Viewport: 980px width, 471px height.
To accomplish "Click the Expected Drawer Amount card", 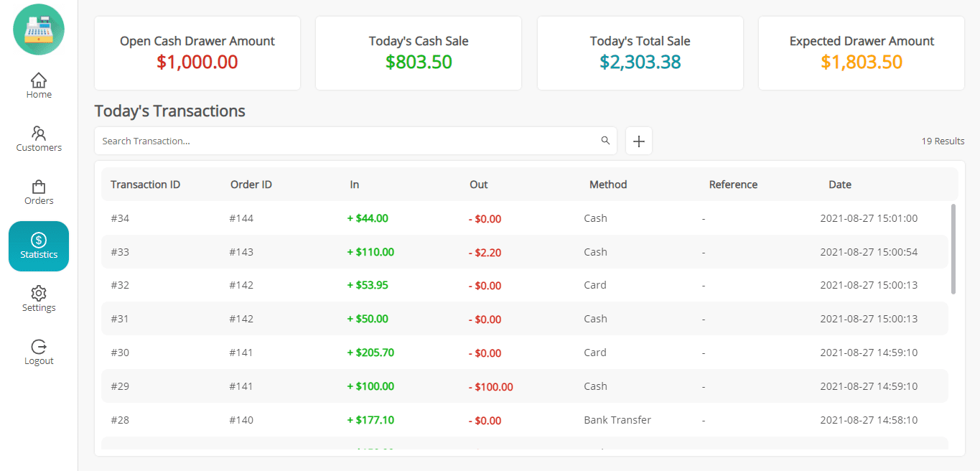I will tap(861, 53).
